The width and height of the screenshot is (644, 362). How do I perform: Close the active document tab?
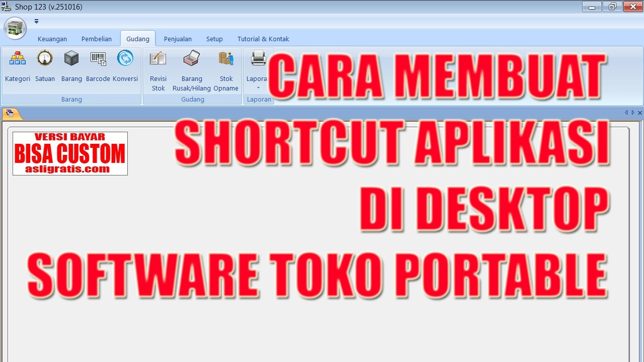(x=640, y=113)
